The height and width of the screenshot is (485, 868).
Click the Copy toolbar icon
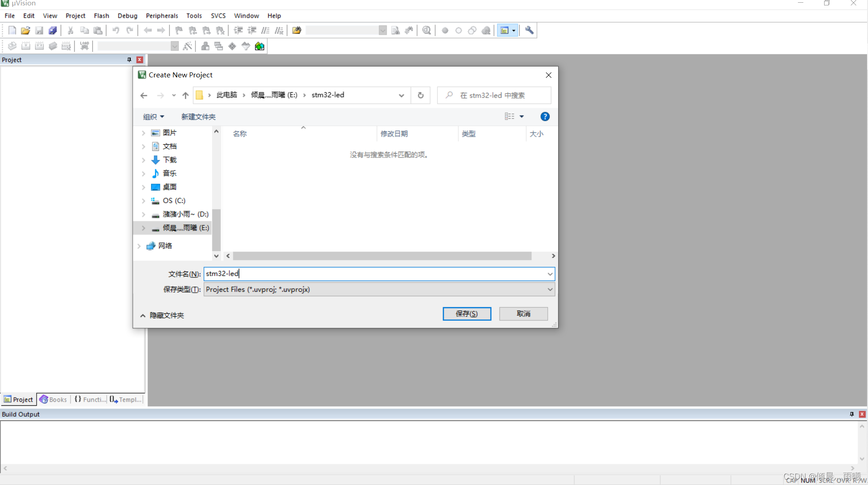point(84,30)
